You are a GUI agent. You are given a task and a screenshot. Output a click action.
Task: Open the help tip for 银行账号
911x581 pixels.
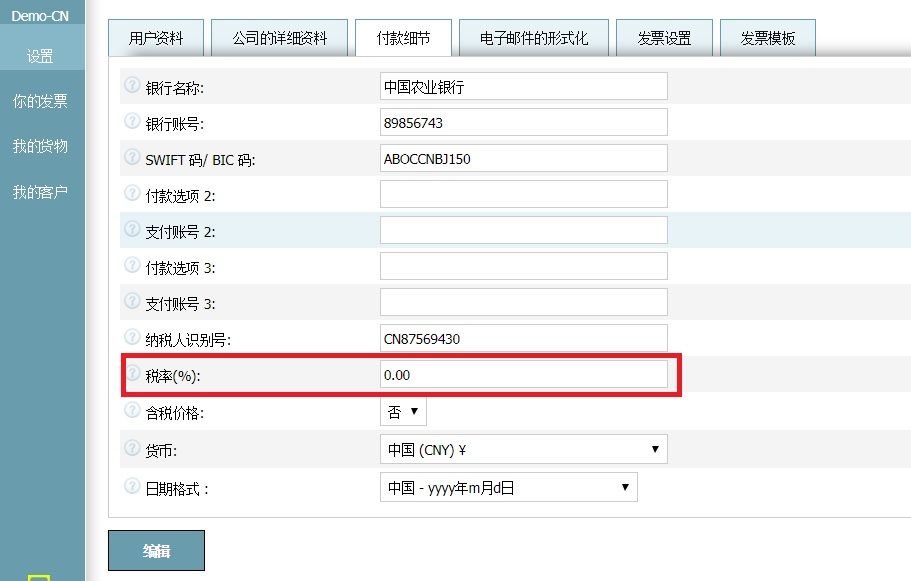point(130,122)
